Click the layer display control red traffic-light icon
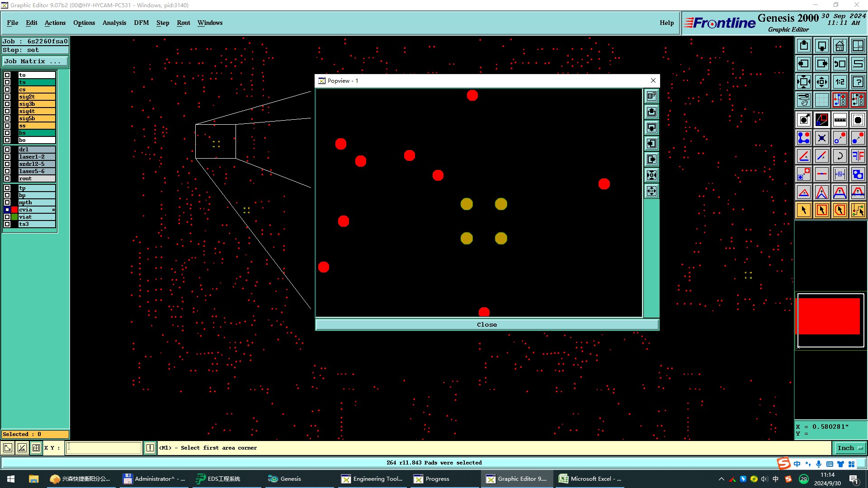Image resolution: width=868 pixels, height=488 pixels. tap(840, 100)
